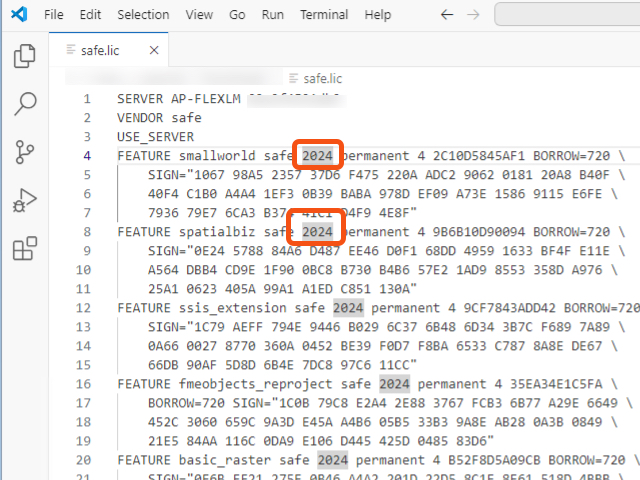Click 2024 on the smallworld line
Screen dimensions: 640x480
point(318,156)
